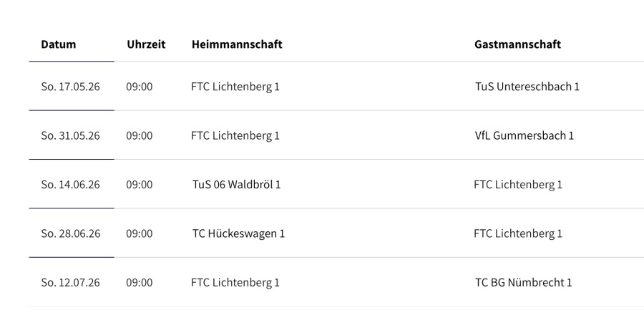Click FTC Lichtenberg 1 in the 28.06.26 row

click(x=518, y=233)
